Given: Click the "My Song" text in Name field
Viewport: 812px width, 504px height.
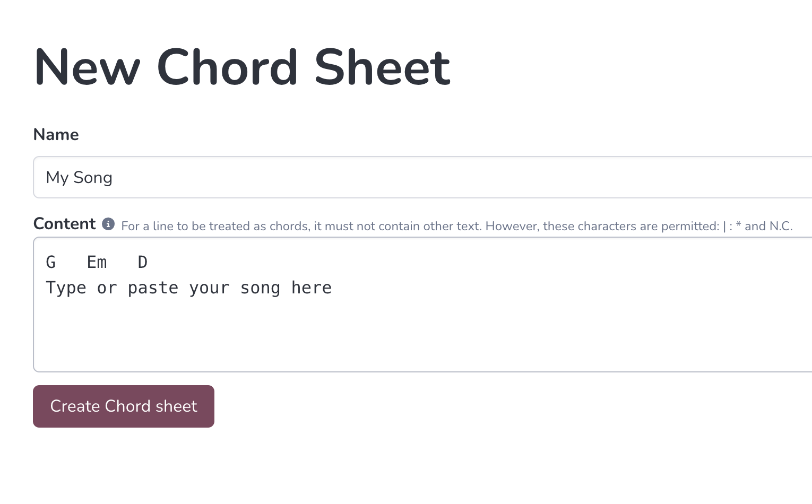Looking at the screenshot, I should 79,177.
